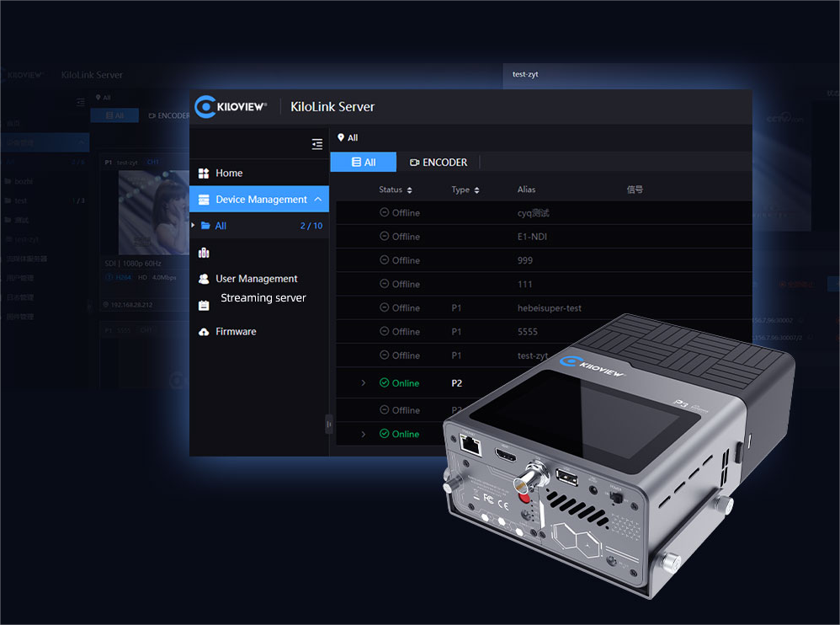
Task: Click the green Online check icon in last row
Action: click(x=384, y=434)
